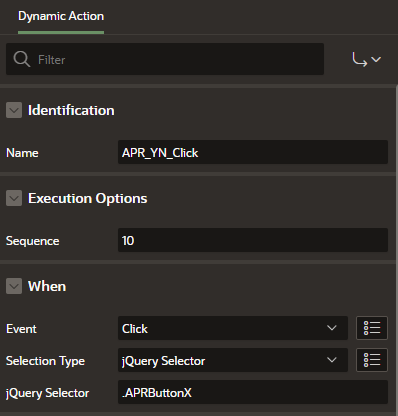
Task: Click the Selection Type property label
Action: pos(45,361)
